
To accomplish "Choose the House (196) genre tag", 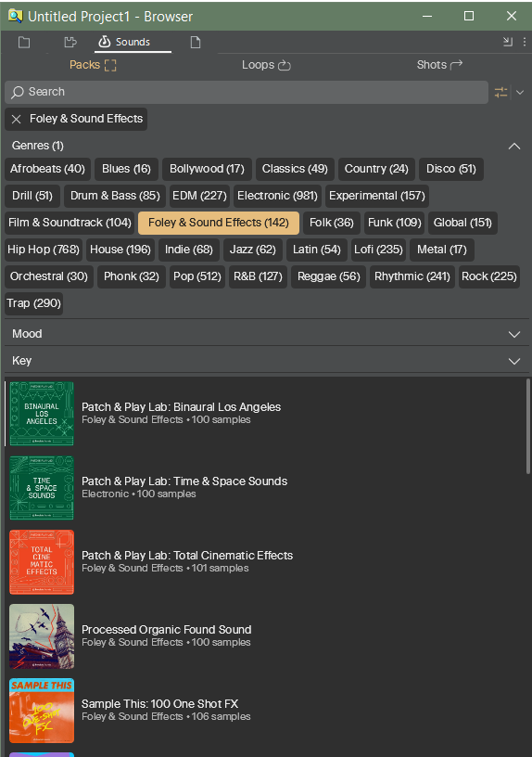I will [120, 250].
